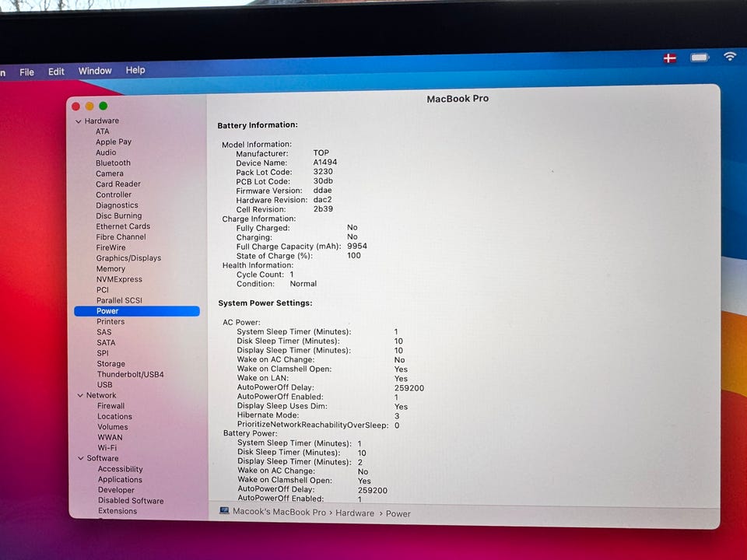Select Applications under Software

pyautogui.click(x=120, y=480)
